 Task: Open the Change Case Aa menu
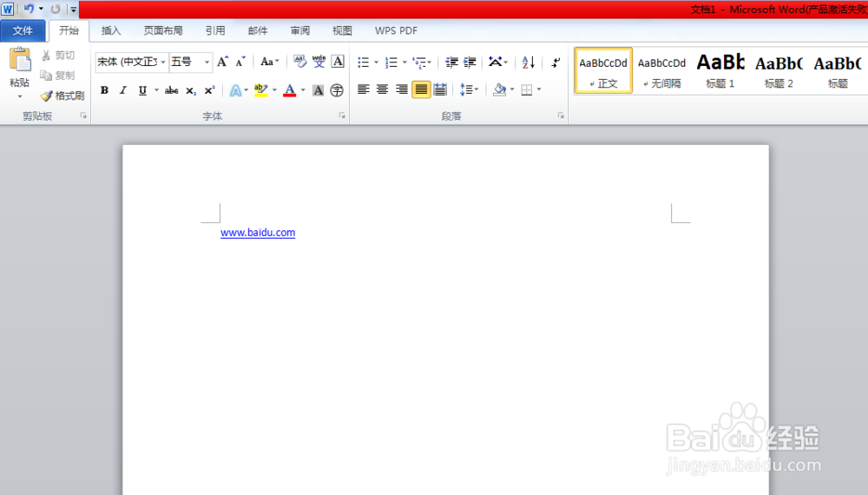click(270, 62)
